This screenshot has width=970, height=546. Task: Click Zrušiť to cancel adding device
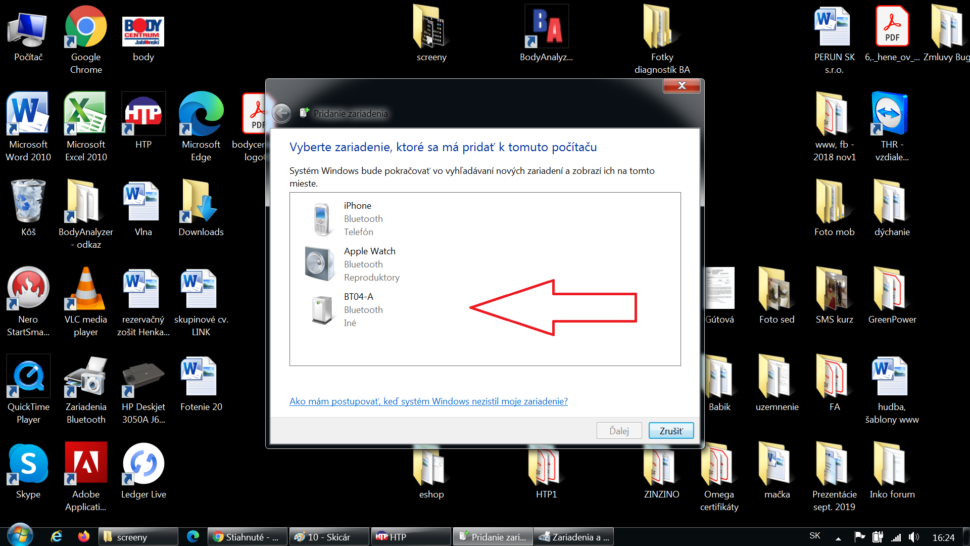click(x=671, y=431)
